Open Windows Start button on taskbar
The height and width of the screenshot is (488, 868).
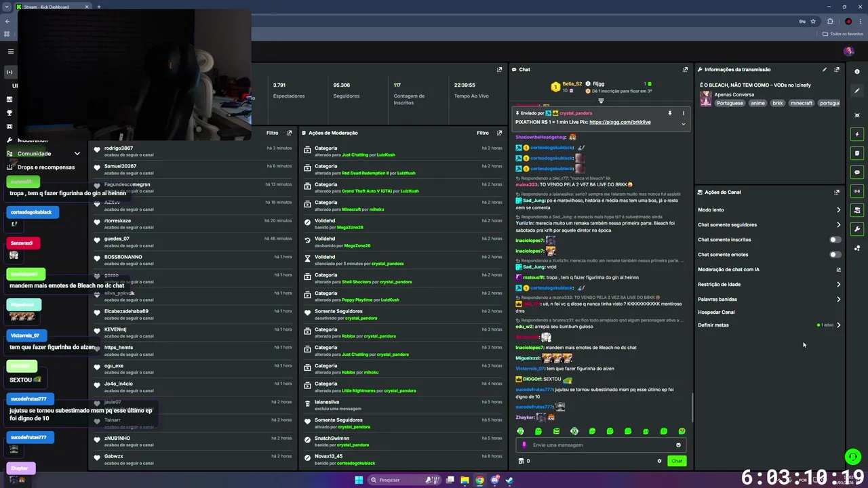(x=359, y=480)
